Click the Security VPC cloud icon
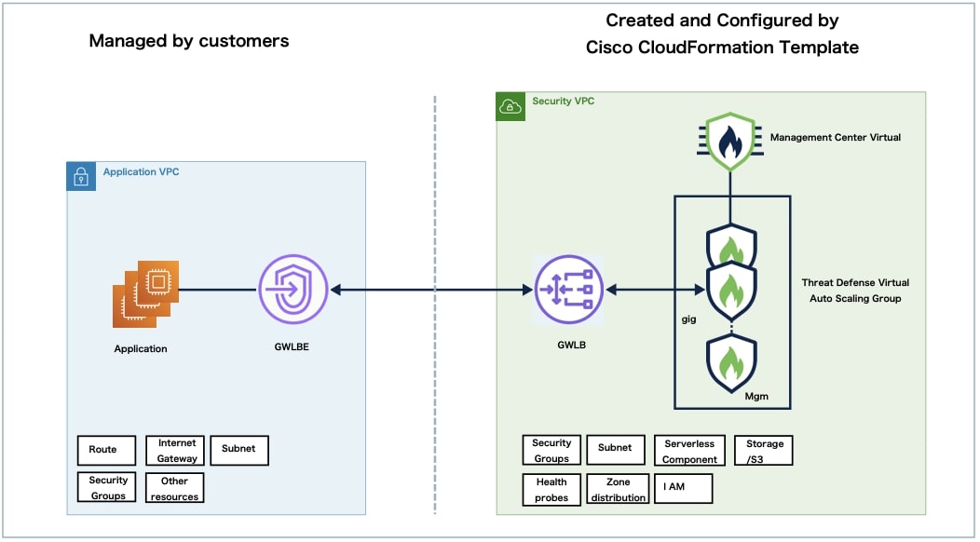 tap(510, 107)
